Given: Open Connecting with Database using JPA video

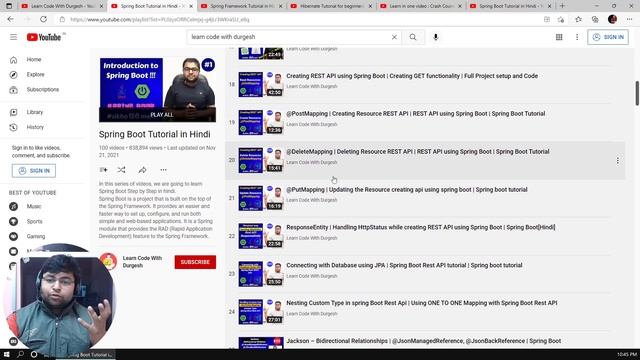Looking at the screenshot, I should point(404,265).
